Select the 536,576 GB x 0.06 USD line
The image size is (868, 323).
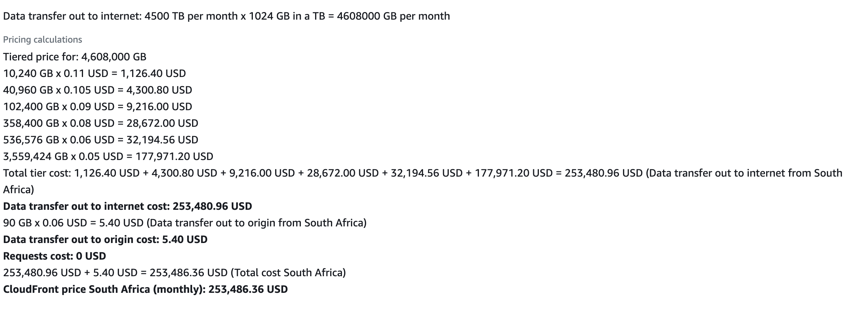(100, 140)
